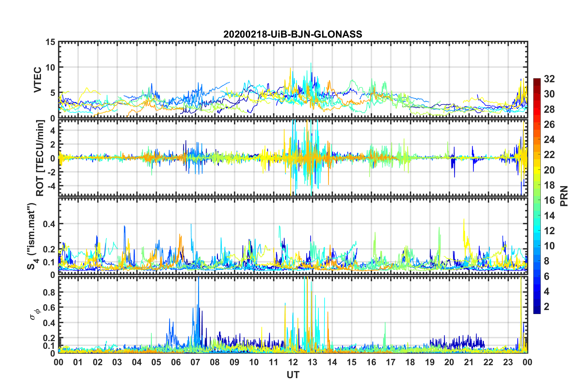
Task: Click x-axis tick label 18
Action: click(410, 362)
